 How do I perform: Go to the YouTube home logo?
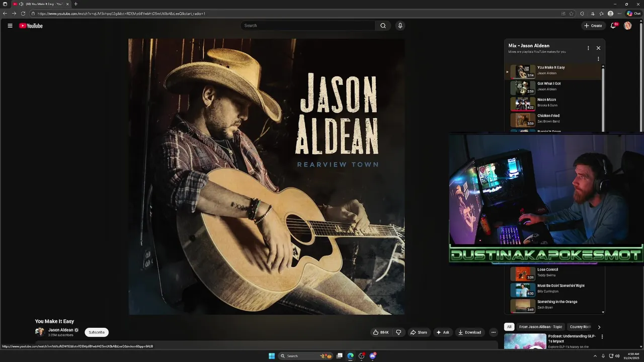[x=31, y=26]
